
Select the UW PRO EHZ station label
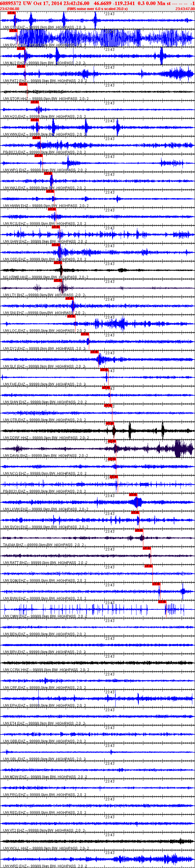[45, 795]
